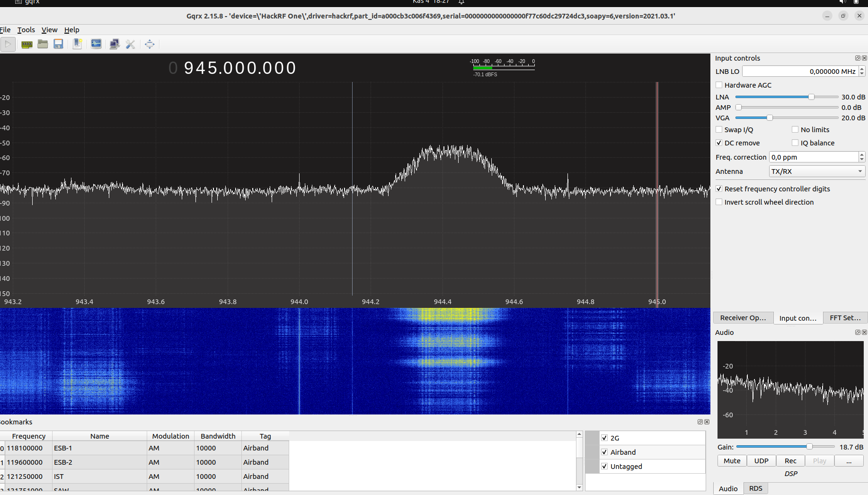868x495 pixels.
Task: Sort bookmarks by Name column header
Action: pyautogui.click(x=99, y=436)
